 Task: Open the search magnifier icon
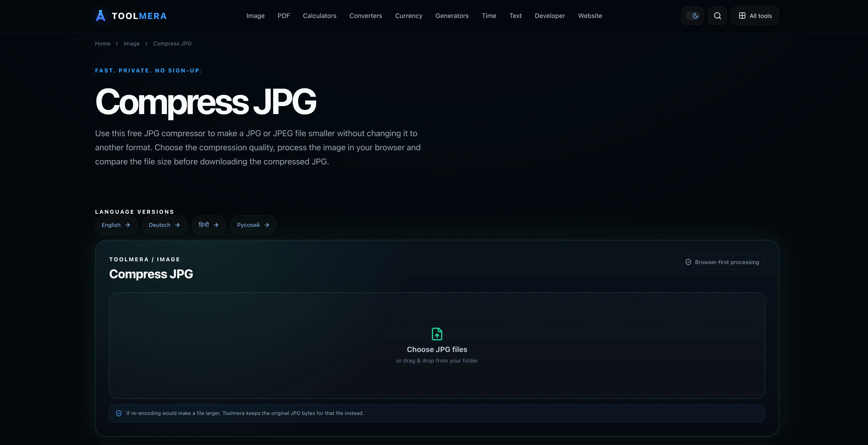tap(717, 15)
